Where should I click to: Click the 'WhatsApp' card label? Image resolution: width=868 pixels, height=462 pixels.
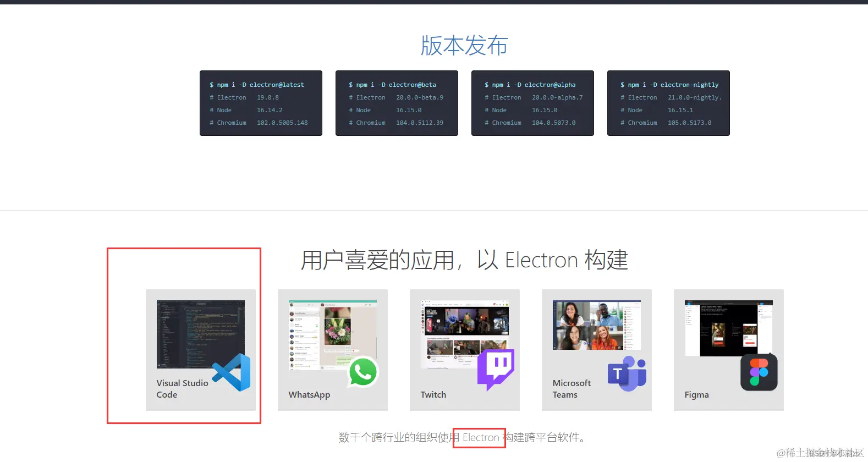[309, 395]
